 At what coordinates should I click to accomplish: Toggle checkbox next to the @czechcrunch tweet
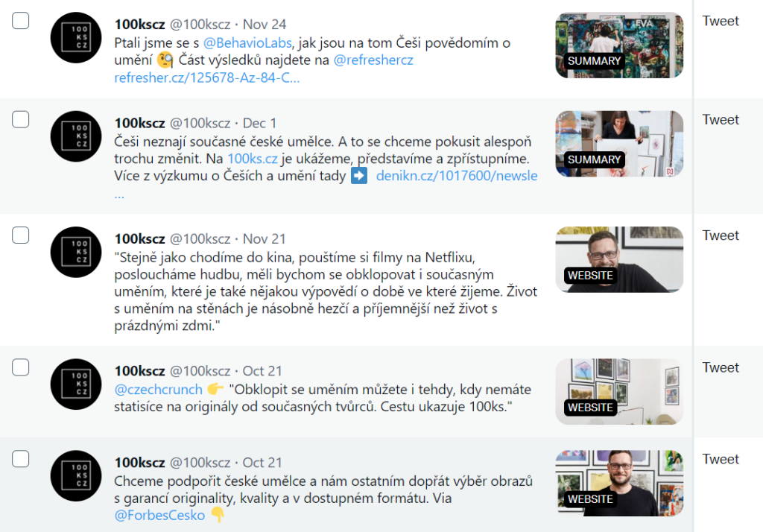point(20,367)
